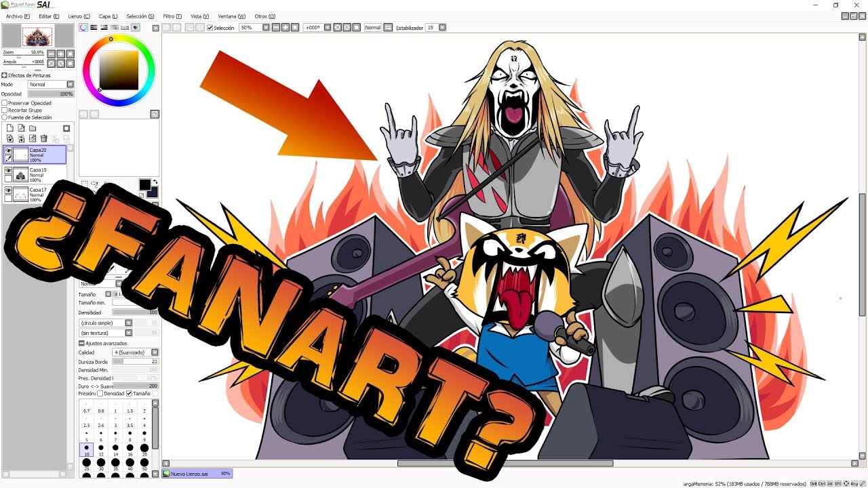Select the Nuevo Lienzo.sai document tab
This screenshot has width=868, height=488.
pos(197,473)
